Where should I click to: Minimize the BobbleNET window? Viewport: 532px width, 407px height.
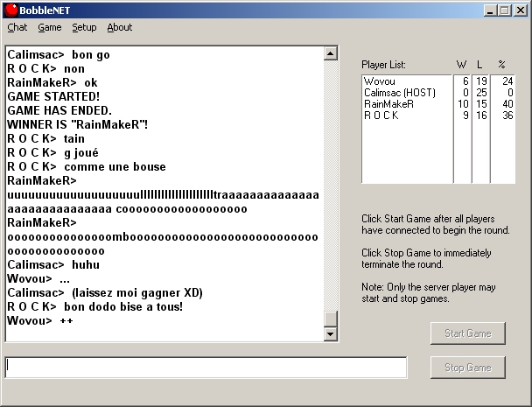(x=490, y=11)
